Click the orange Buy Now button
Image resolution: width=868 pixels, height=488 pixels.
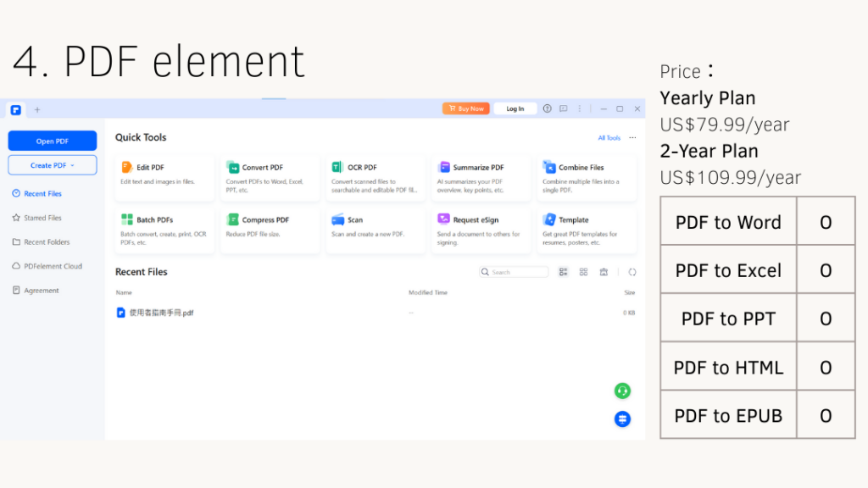[x=465, y=108]
